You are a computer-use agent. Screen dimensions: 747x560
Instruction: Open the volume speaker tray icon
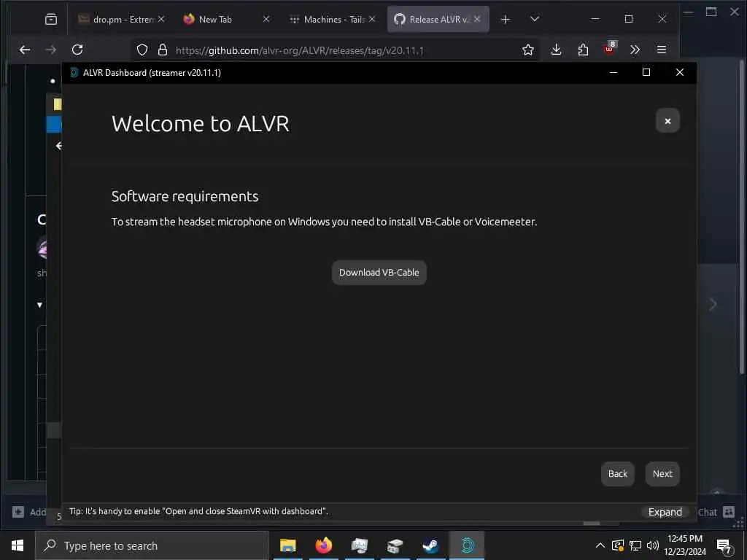coord(653,545)
